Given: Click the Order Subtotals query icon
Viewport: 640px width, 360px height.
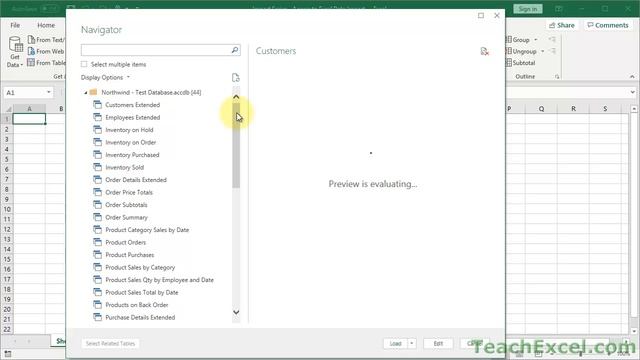Looking at the screenshot, I should [97, 204].
